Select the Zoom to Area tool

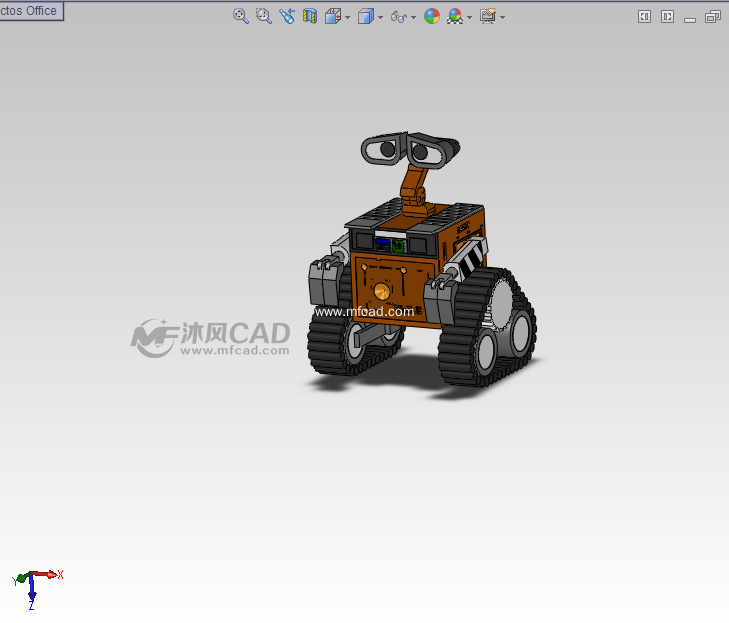(x=264, y=16)
